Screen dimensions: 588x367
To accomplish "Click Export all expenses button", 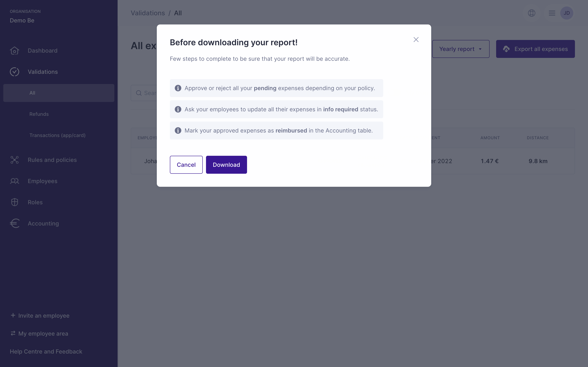I will coord(535,49).
